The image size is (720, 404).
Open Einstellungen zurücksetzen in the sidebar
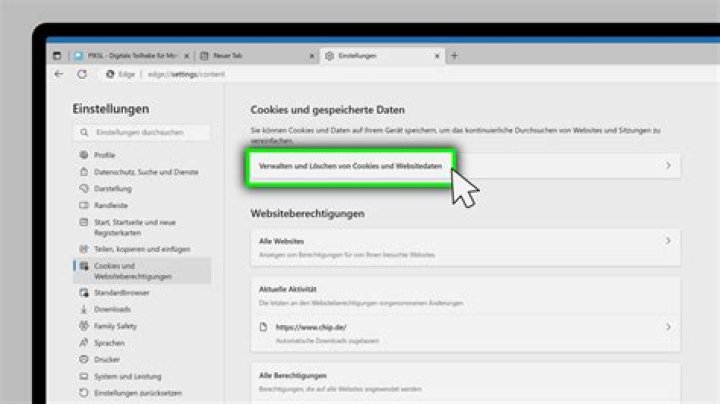click(x=139, y=391)
